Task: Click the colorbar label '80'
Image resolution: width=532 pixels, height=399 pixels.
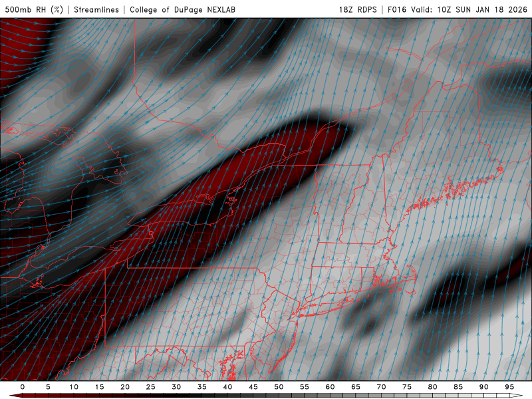Action: [x=432, y=387]
